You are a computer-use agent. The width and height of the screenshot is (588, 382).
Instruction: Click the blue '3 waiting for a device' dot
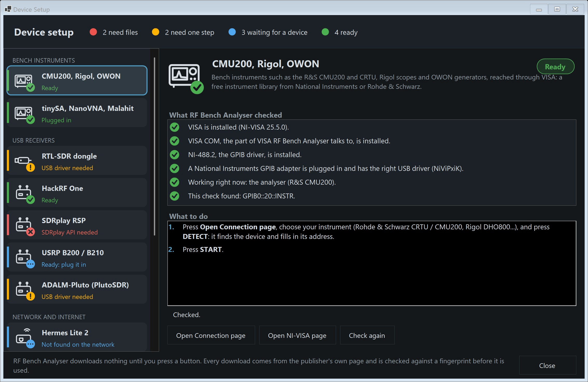click(232, 32)
